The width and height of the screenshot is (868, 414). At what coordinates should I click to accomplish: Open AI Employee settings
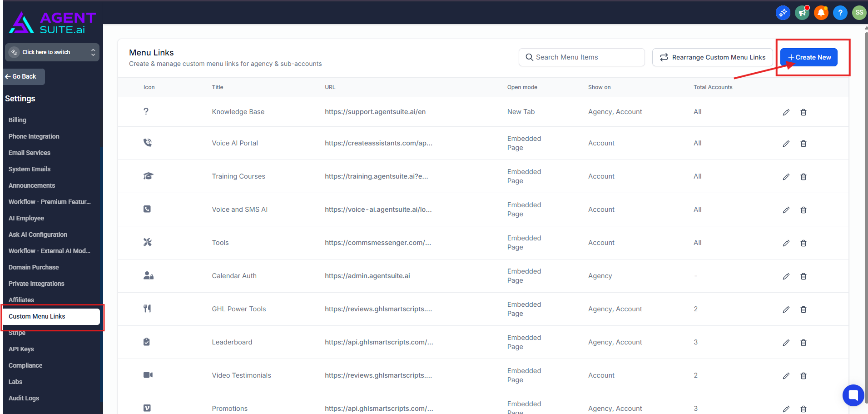(26, 218)
